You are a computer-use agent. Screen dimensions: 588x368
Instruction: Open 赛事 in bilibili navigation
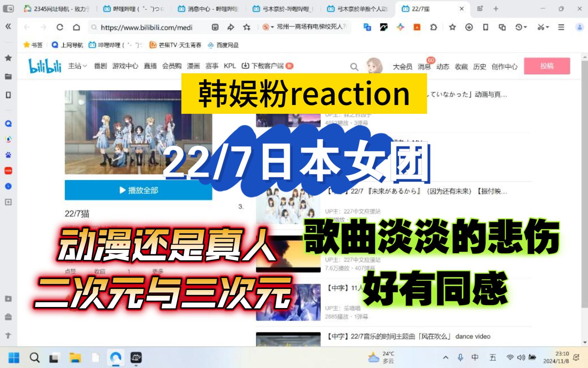coord(212,66)
